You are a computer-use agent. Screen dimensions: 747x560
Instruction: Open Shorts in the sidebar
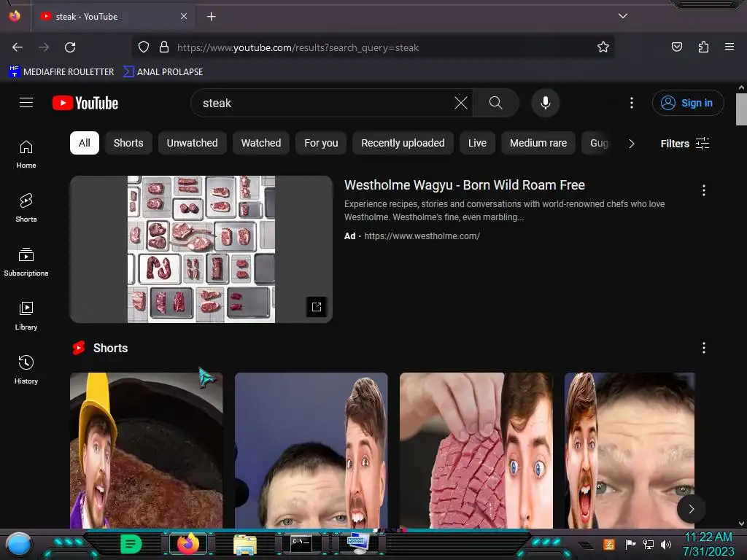point(26,208)
